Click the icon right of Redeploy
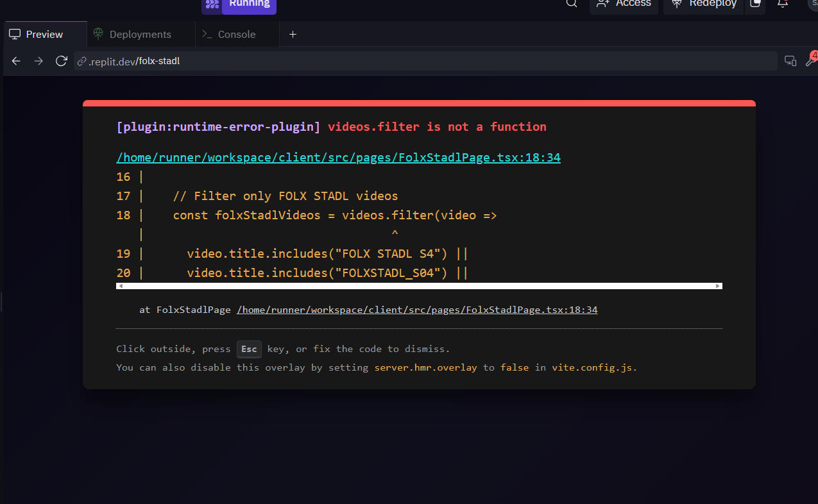Image resolution: width=818 pixels, height=504 pixels. point(755,5)
